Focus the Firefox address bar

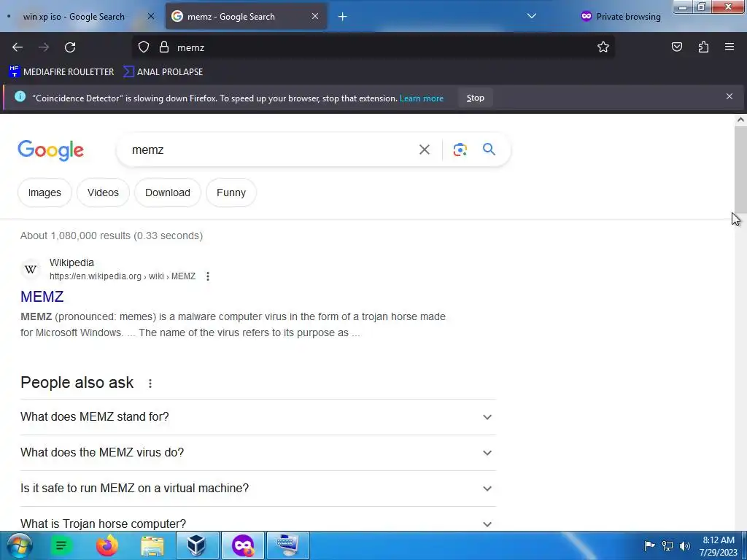click(x=381, y=47)
